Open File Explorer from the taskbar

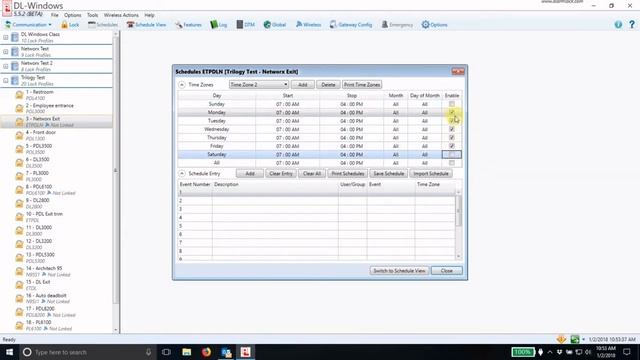pyautogui.click(x=187, y=352)
